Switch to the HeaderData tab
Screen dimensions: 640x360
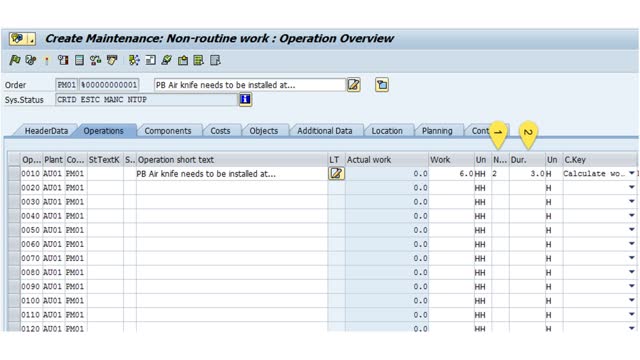point(46,131)
